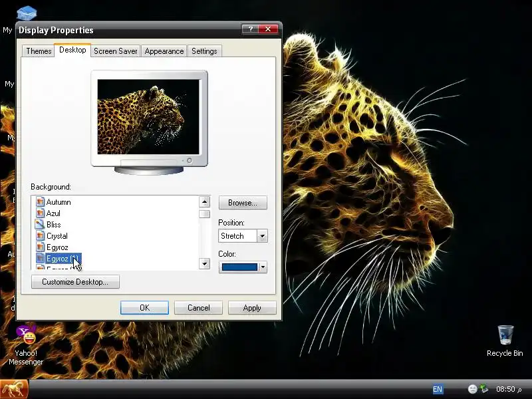Click the EN language indicator
532x399 pixels.
point(438,389)
